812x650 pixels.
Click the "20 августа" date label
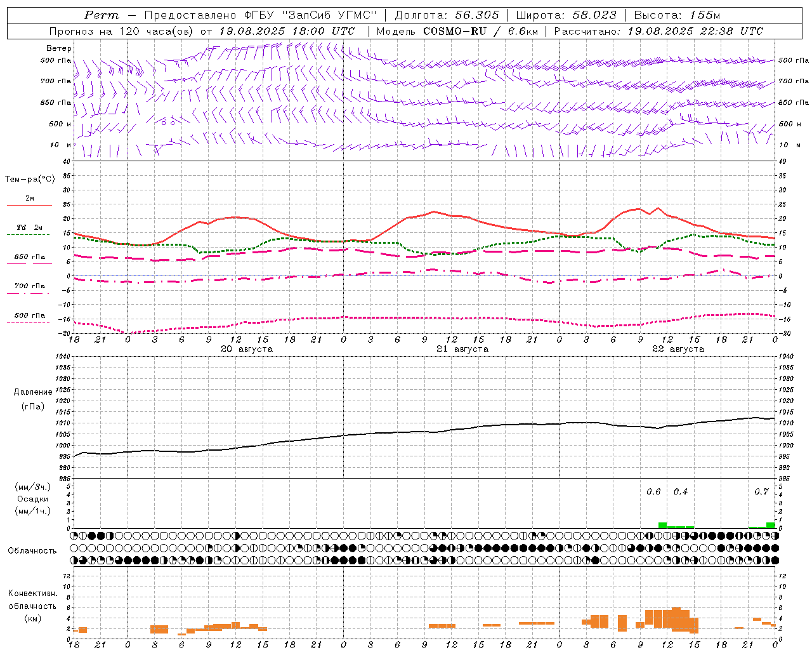point(247,349)
